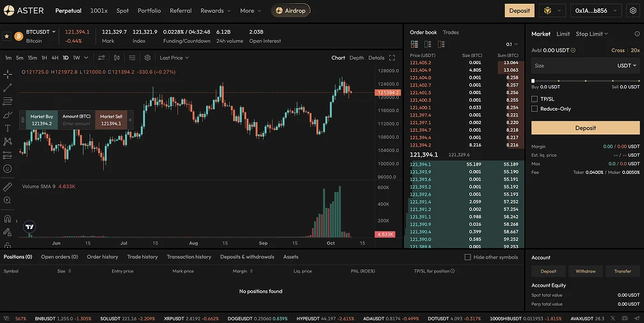Open the Open orders (0) tab
This screenshot has height=323, width=644.
[x=60, y=257]
